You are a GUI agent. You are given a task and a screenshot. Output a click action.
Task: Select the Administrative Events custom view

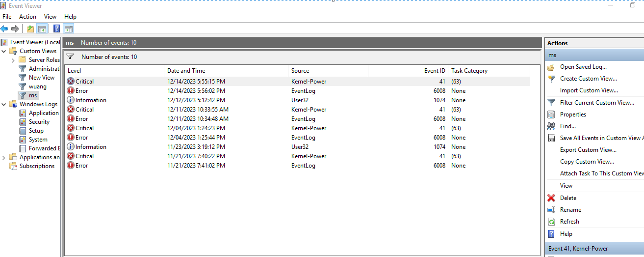(x=39, y=69)
